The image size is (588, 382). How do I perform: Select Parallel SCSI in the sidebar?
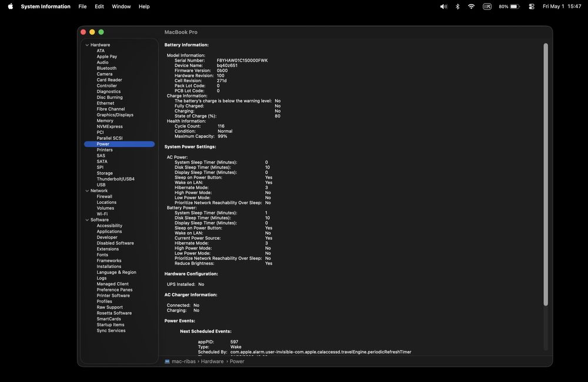109,138
